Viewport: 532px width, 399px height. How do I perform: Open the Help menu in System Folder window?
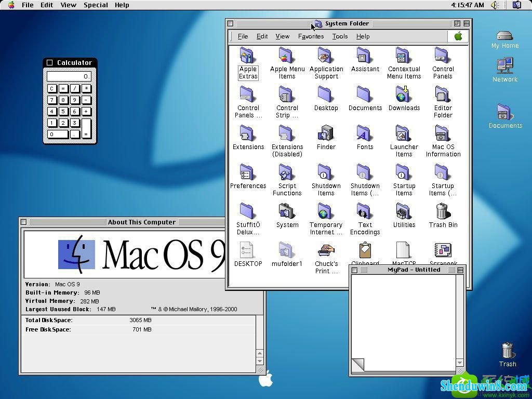point(363,36)
